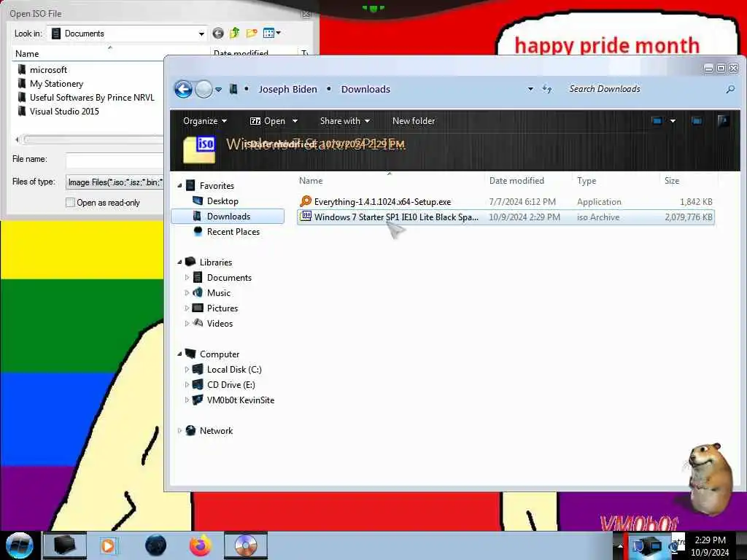Screen dimensions: 747x560
Task: Open the address bar history dropdown
Action: pos(530,89)
